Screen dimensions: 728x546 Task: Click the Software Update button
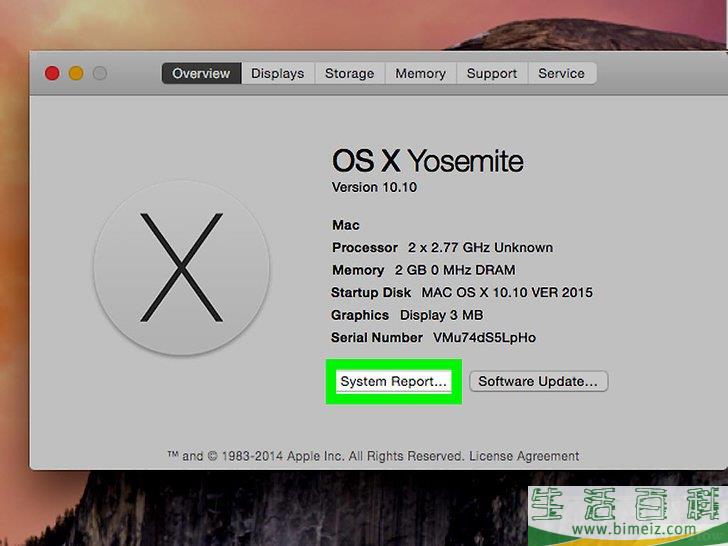538,381
